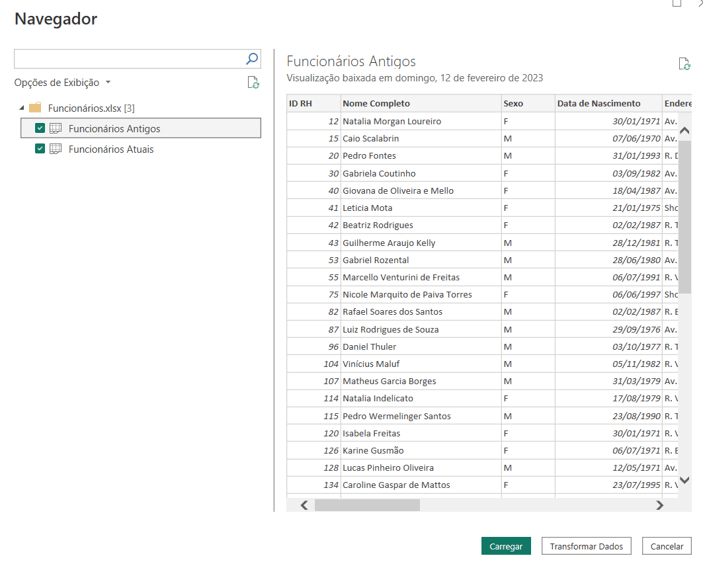This screenshot has height=576, width=715.
Task: Click the refresh icon beside Opções de Exibição
Action: [x=253, y=83]
